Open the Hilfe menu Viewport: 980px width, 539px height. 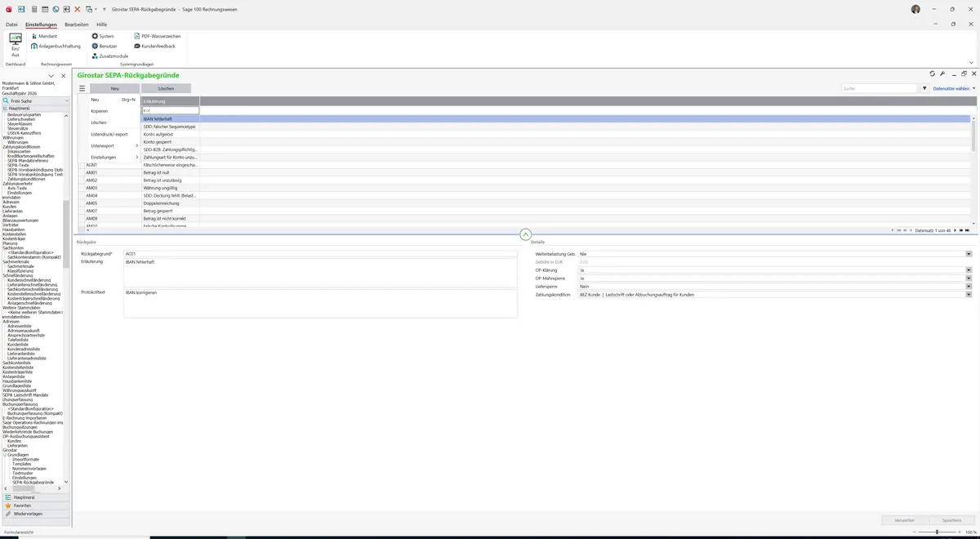(102, 24)
